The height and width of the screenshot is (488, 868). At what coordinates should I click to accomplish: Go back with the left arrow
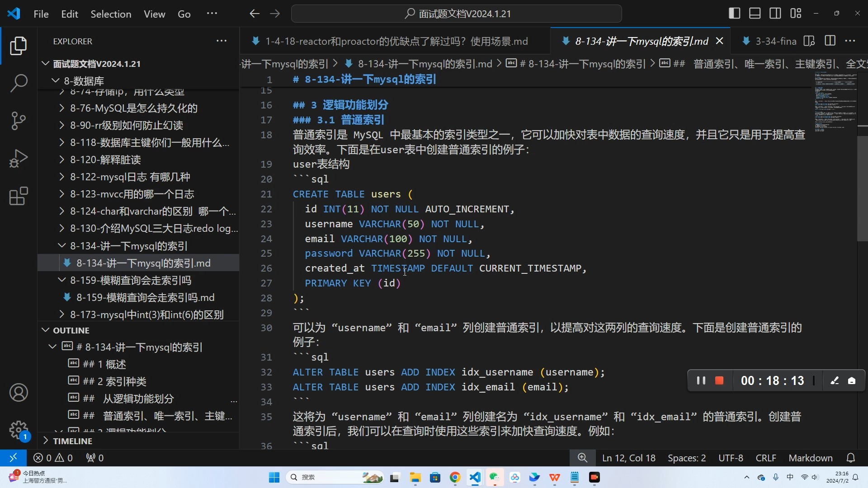point(255,14)
